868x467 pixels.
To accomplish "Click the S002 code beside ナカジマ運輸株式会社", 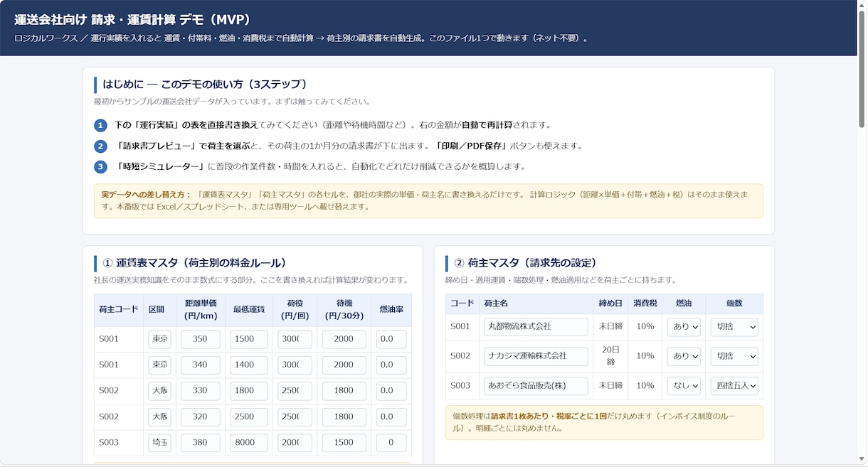I will tap(461, 356).
